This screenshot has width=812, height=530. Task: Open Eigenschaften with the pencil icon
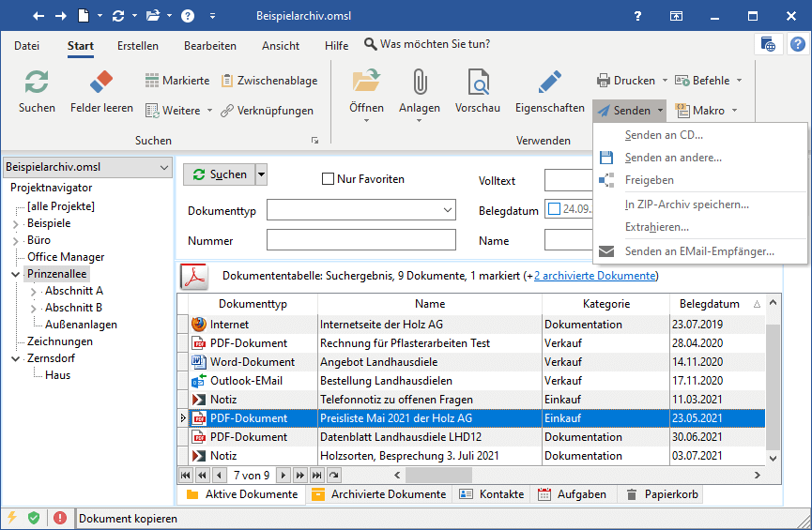549,83
